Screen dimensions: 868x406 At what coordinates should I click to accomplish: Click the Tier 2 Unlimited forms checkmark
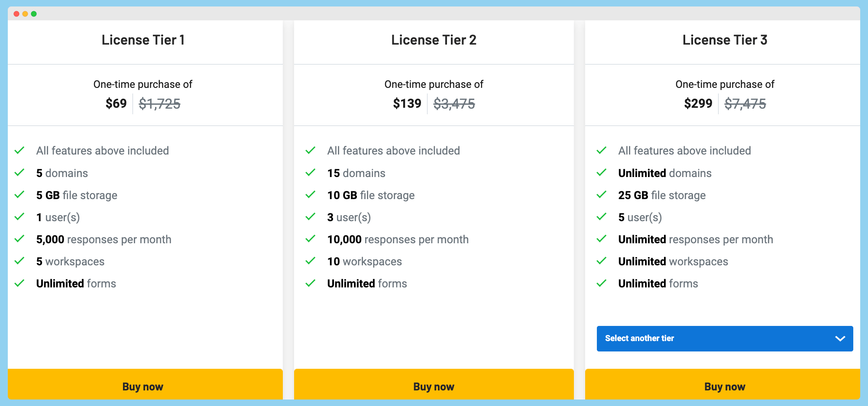point(311,284)
